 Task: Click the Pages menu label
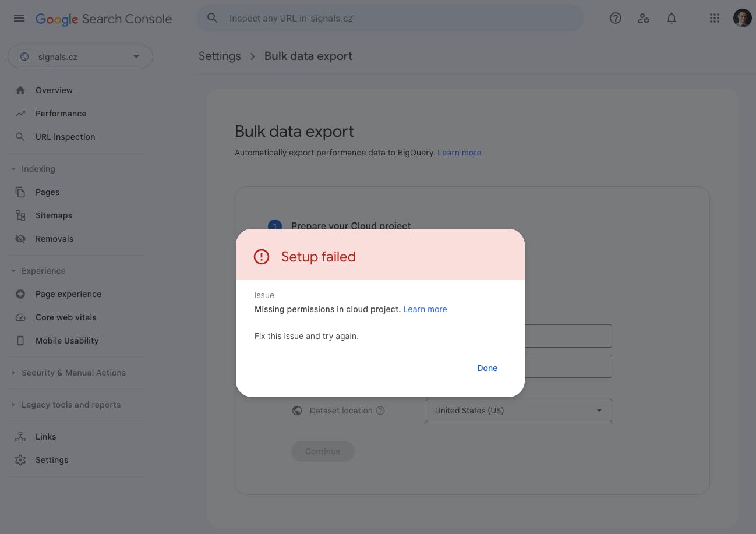click(x=47, y=192)
